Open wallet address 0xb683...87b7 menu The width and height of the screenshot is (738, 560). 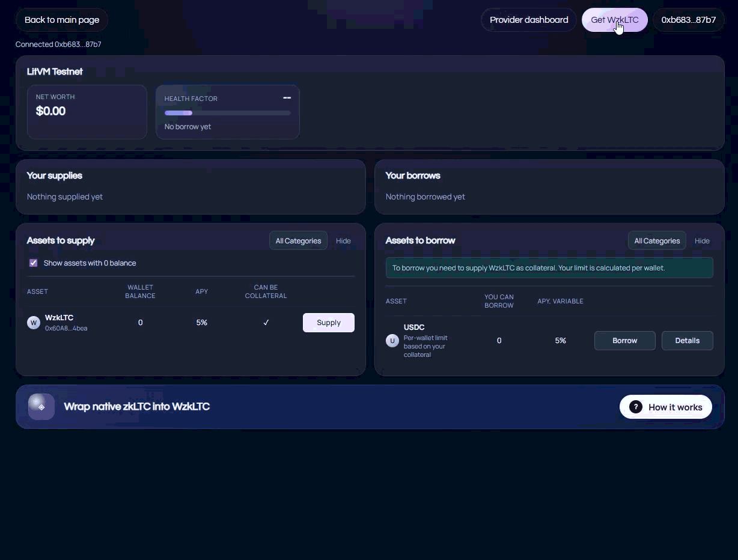(x=688, y=20)
